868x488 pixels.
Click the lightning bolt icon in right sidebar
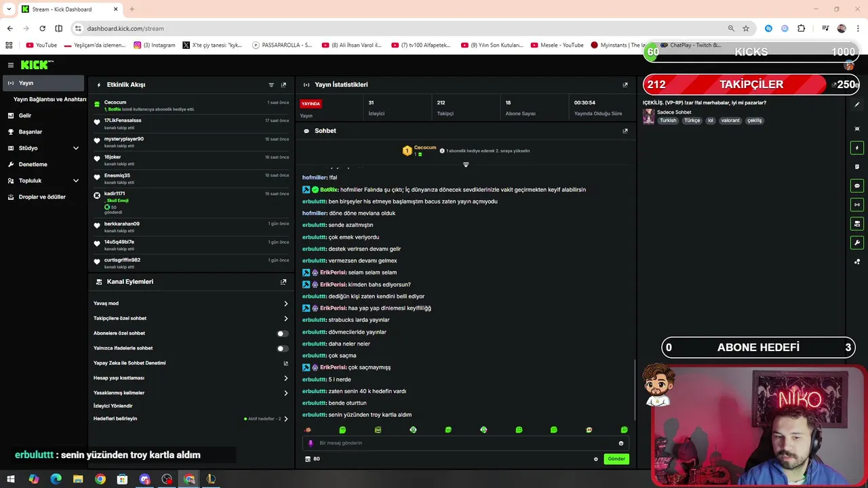point(857,148)
